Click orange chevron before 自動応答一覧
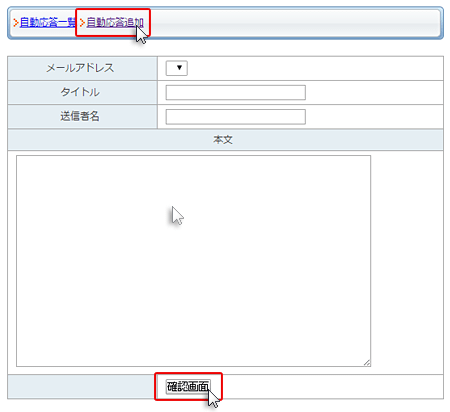 (16, 23)
